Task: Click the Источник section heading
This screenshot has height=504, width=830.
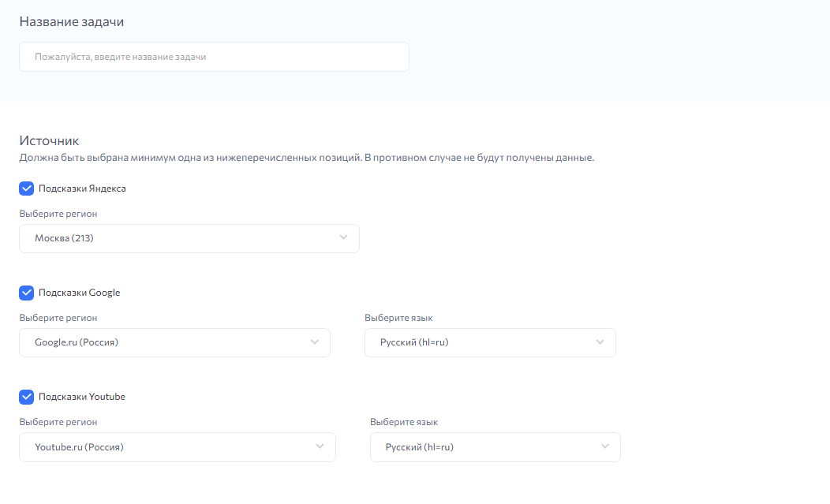Action: [x=49, y=141]
